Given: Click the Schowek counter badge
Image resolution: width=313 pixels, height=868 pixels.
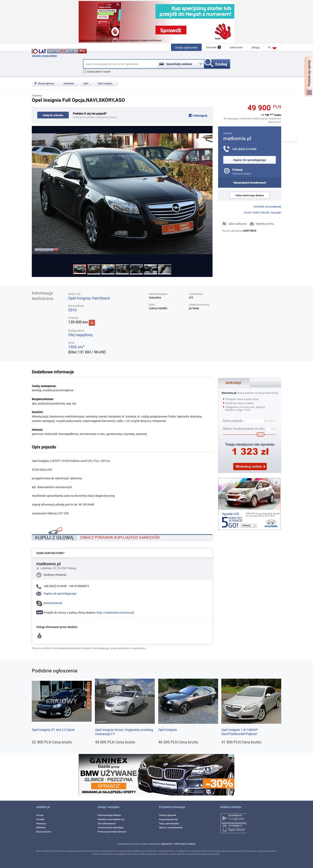Looking at the screenshot, I should click(219, 47).
